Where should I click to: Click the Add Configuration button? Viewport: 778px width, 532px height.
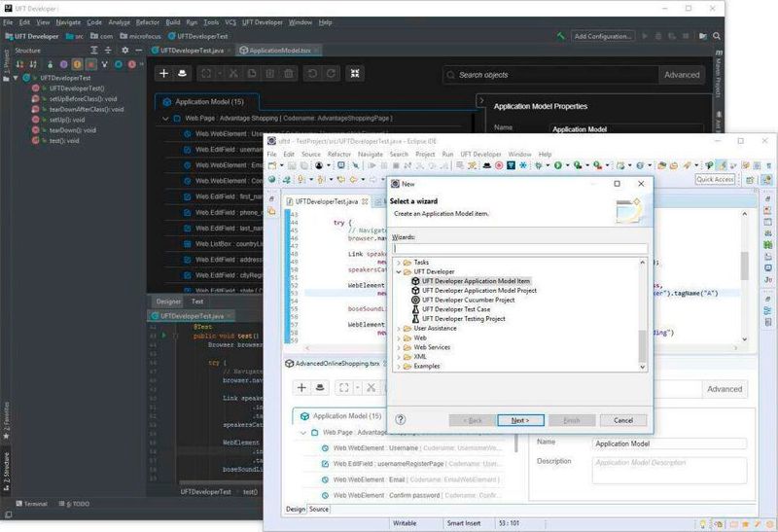click(603, 36)
